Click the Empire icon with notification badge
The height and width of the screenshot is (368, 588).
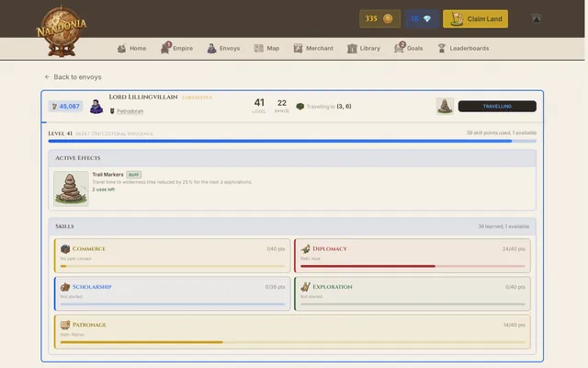[x=165, y=48]
